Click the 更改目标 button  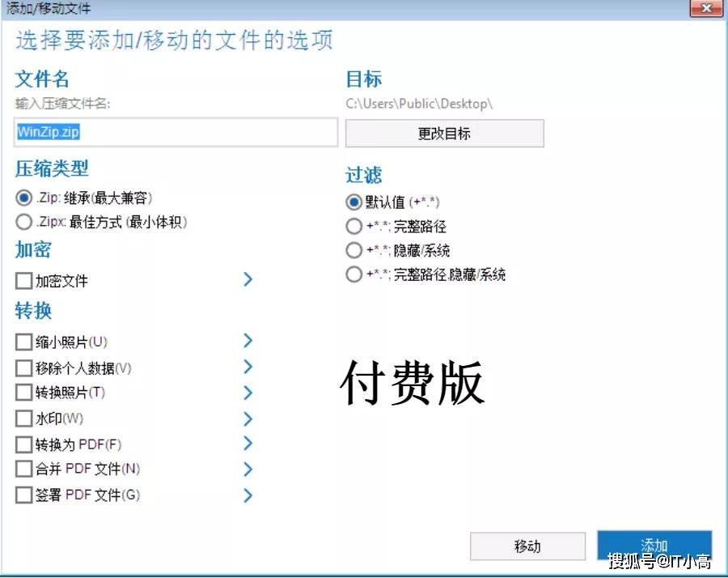(x=444, y=134)
